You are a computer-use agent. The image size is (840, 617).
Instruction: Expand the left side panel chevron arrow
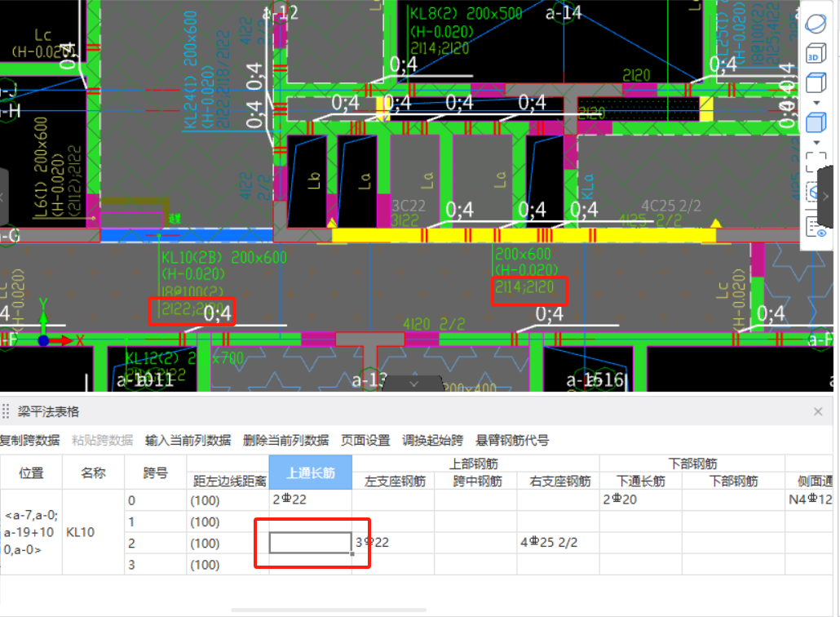2,197
